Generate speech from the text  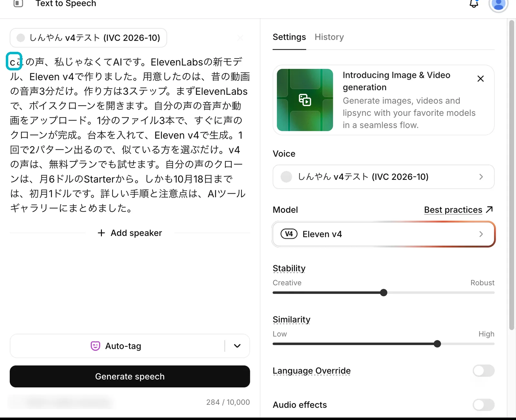point(130,376)
